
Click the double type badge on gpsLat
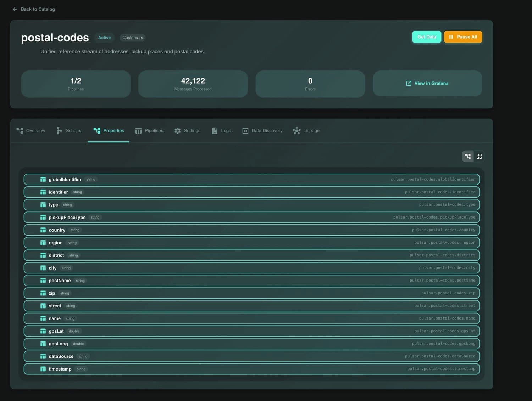(74, 331)
